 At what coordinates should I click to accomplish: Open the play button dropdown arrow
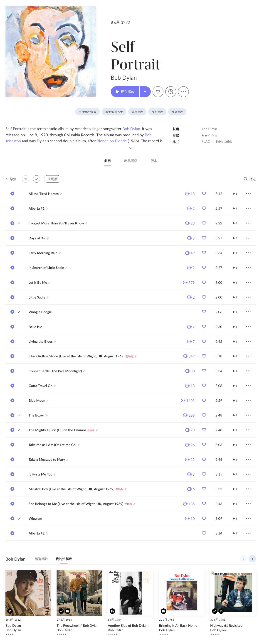pos(145,92)
